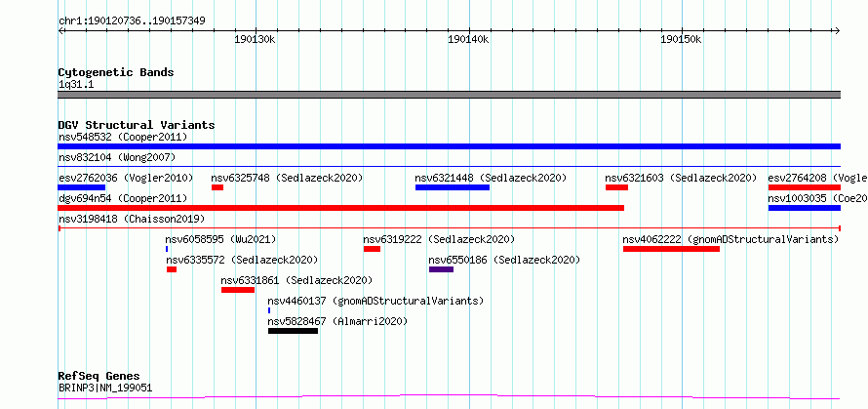Select the dgv694n54 (Cooper2011) long red bar
Screen dimensions: 868x409
[x=341, y=208]
